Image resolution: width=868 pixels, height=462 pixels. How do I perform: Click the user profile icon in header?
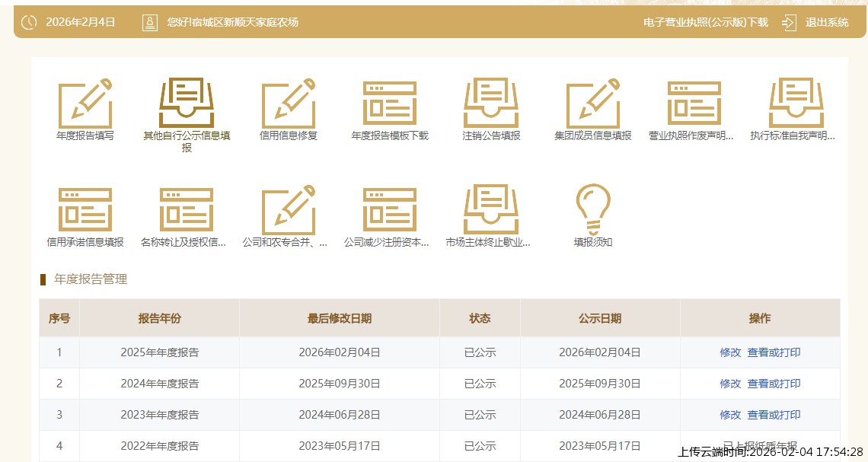150,22
